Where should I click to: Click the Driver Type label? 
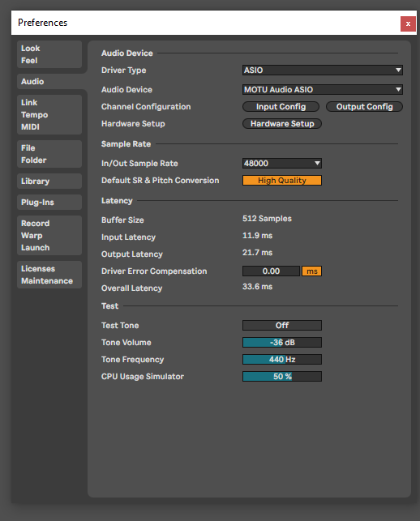tap(123, 70)
